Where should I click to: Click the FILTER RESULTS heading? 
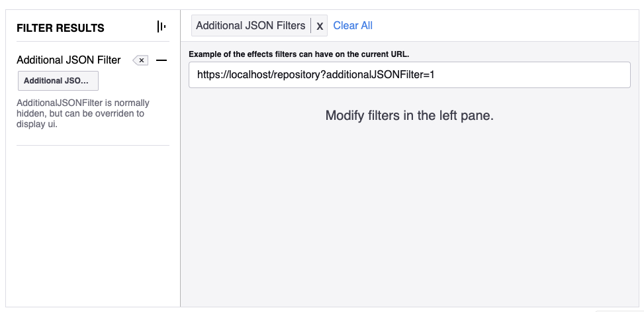pos(60,28)
